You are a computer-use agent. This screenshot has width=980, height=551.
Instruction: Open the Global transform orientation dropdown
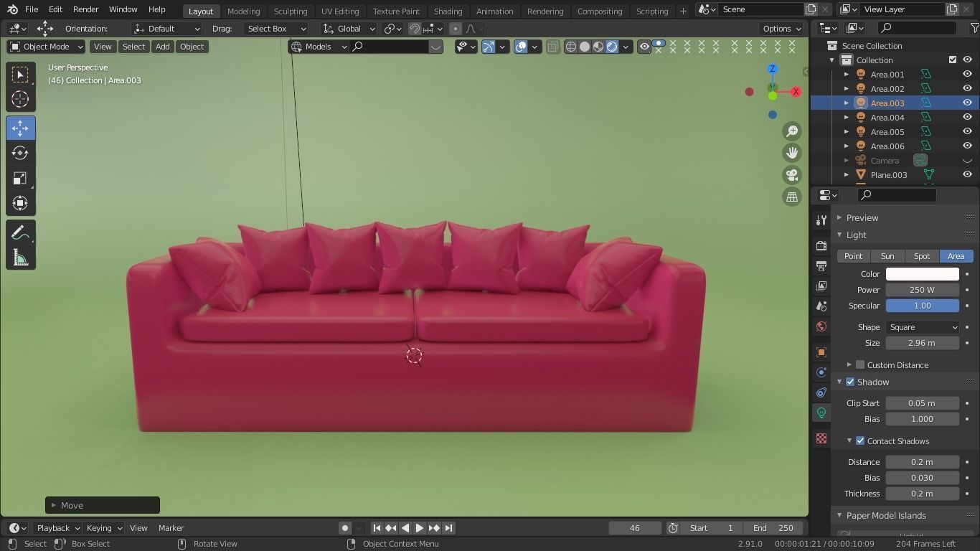(x=349, y=29)
